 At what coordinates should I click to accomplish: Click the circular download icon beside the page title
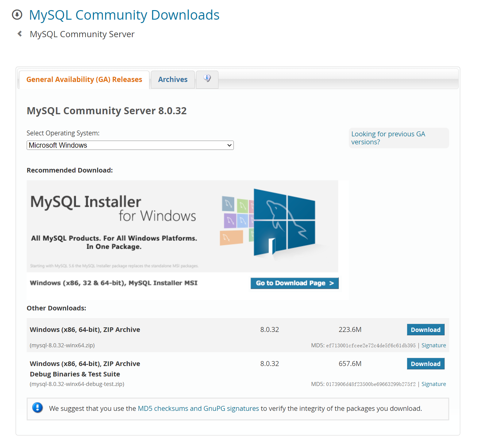tap(17, 15)
